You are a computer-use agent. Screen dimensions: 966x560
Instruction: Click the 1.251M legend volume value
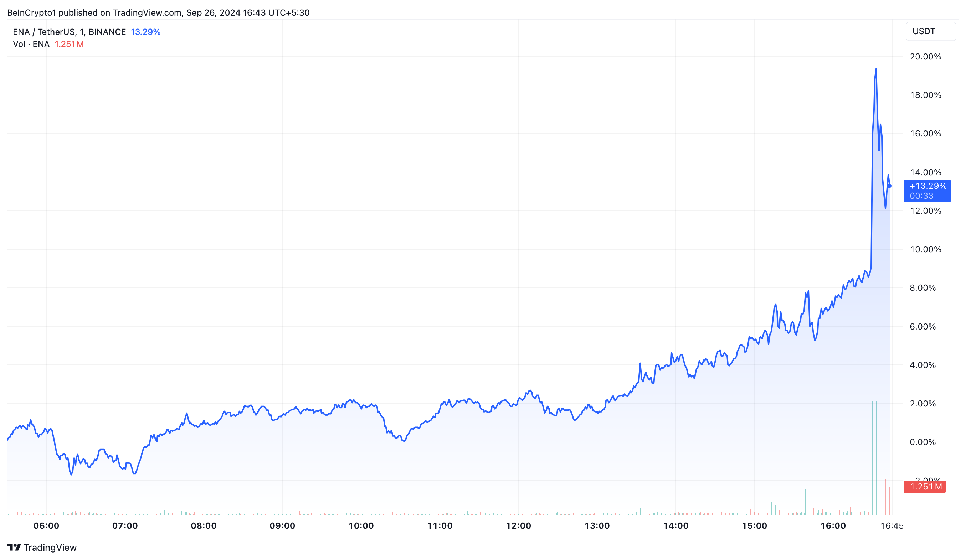(x=69, y=44)
